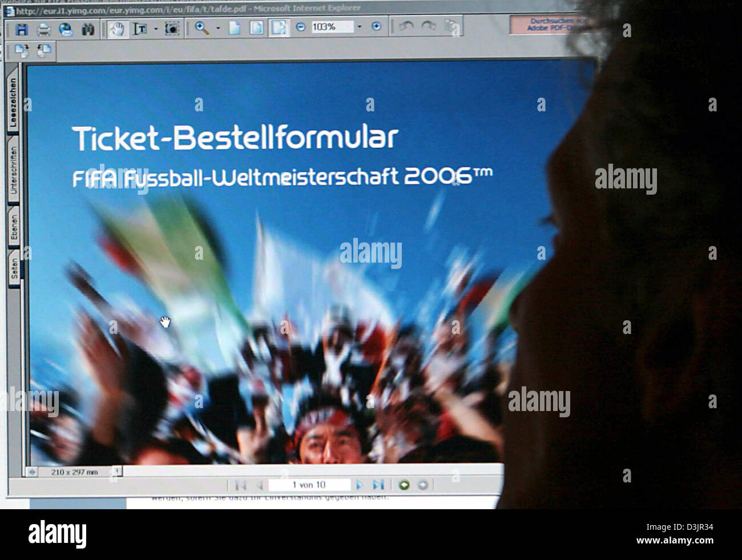
Task: Go to the previous page
Action: click(259, 485)
